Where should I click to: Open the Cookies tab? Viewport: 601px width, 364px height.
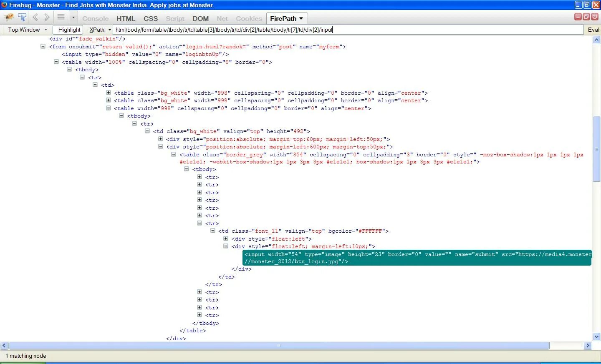[249, 19]
